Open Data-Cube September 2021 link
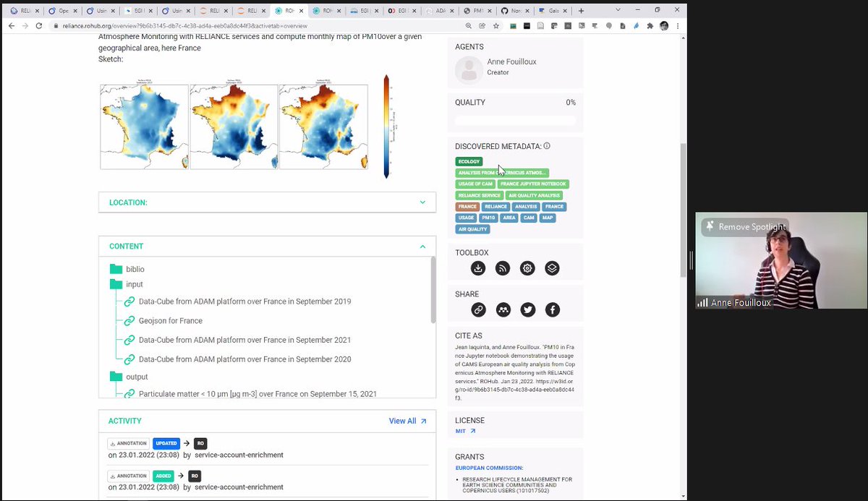The width and height of the screenshot is (868, 501). pos(244,340)
